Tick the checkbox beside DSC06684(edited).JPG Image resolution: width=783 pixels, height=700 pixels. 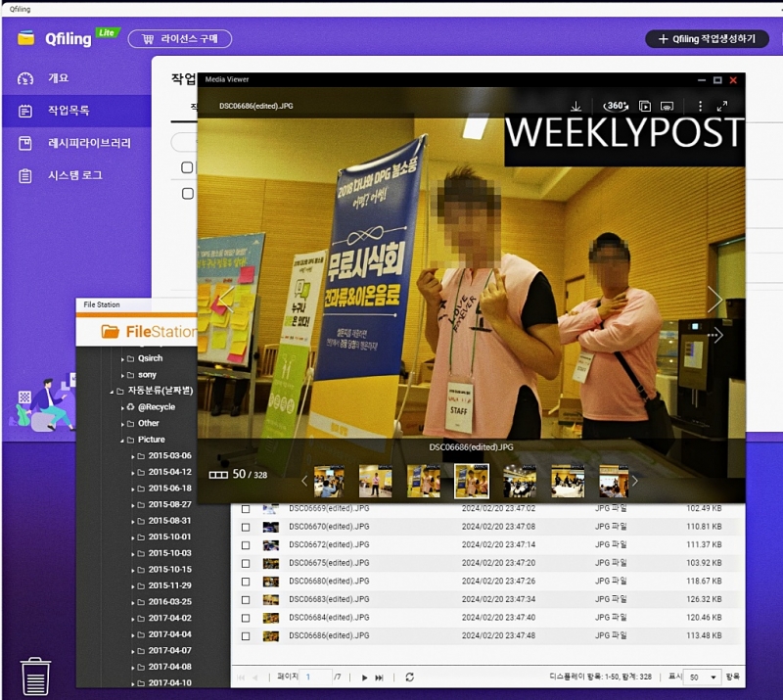coord(246,618)
